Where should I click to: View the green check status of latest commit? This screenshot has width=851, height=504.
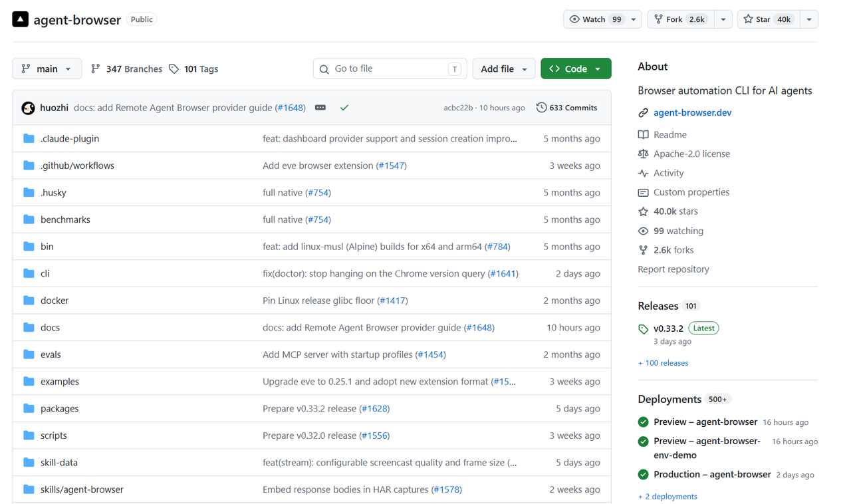(x=344, y=108)
